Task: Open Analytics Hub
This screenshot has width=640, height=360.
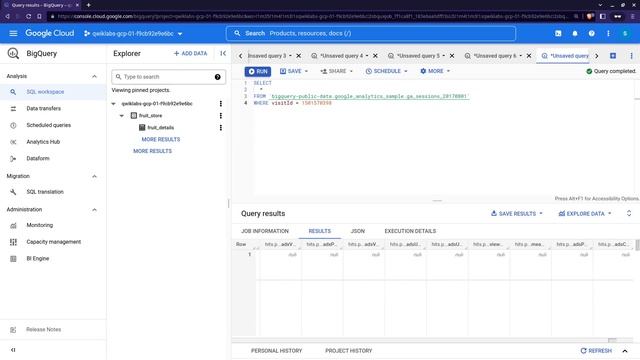Action: point(53,142)
